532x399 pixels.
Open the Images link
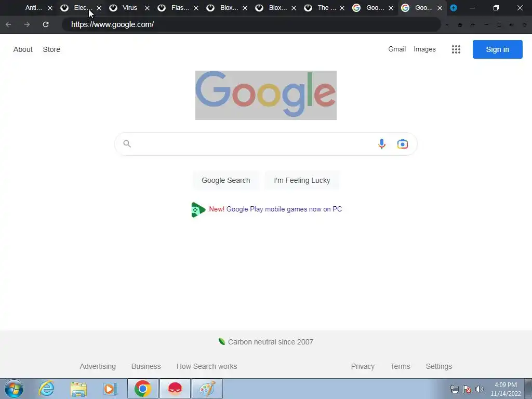424,49
